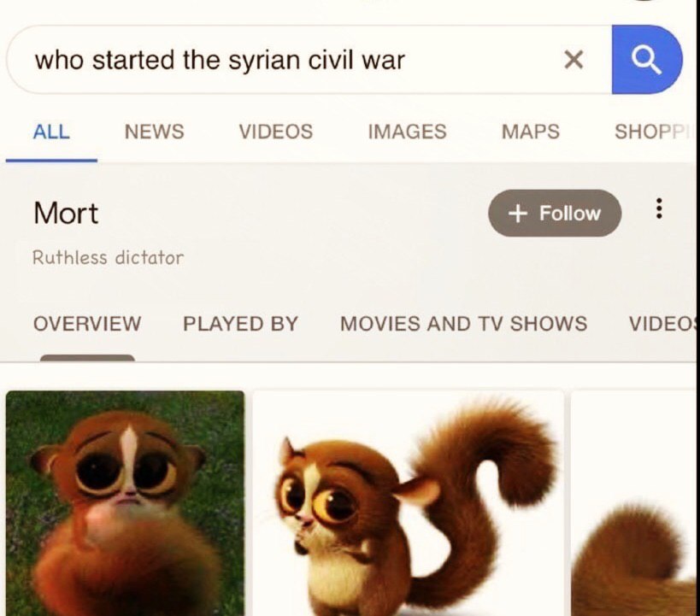Select the All results tab
Screen dimensions: 700x616
click(x=51, y=132)
